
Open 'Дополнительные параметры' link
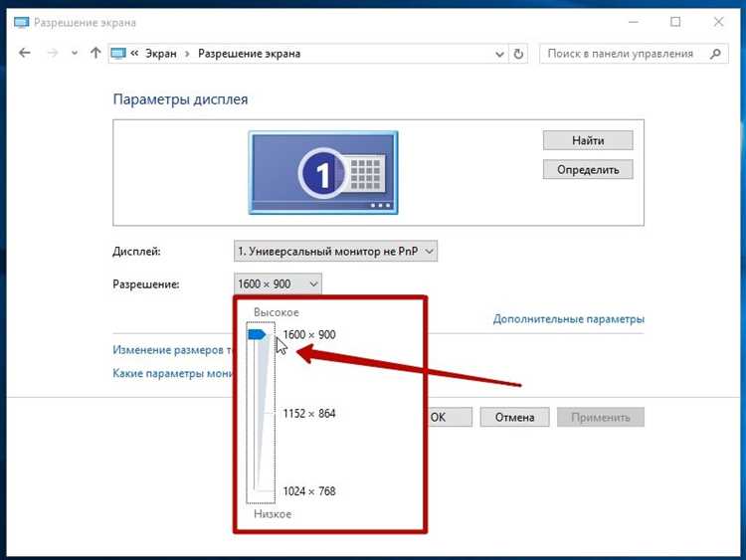[569, 318]
